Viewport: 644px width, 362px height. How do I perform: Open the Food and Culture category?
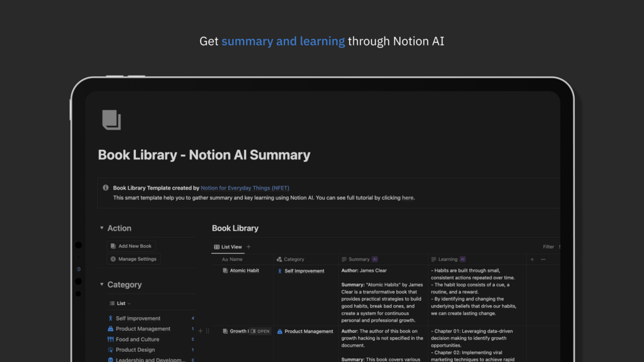click(x=138, y=340)
